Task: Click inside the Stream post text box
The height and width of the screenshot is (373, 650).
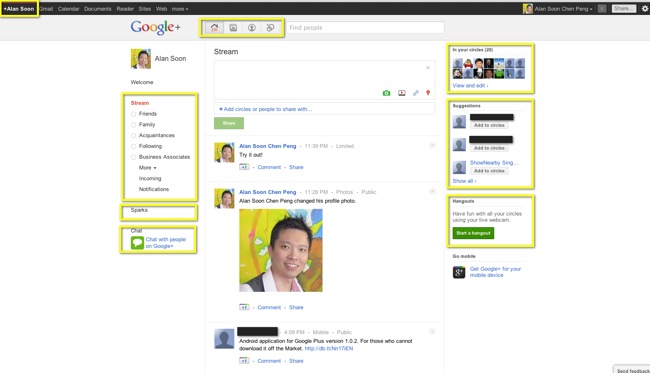Action: (324, 80)
